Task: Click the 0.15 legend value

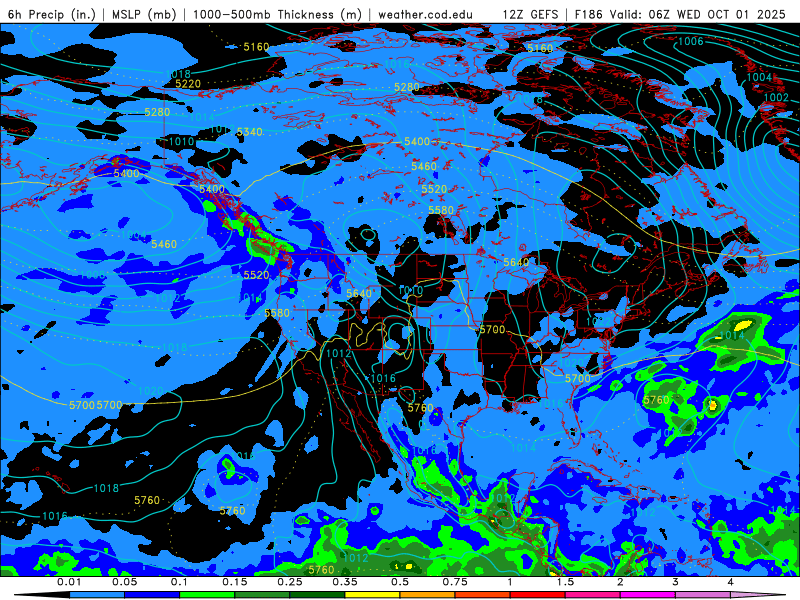Action: coord(235,582)
